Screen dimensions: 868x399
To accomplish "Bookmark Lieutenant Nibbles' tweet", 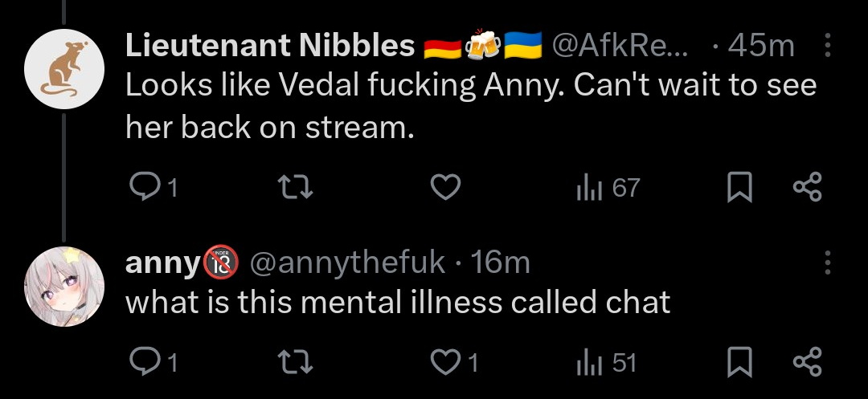I will (737, 188).
